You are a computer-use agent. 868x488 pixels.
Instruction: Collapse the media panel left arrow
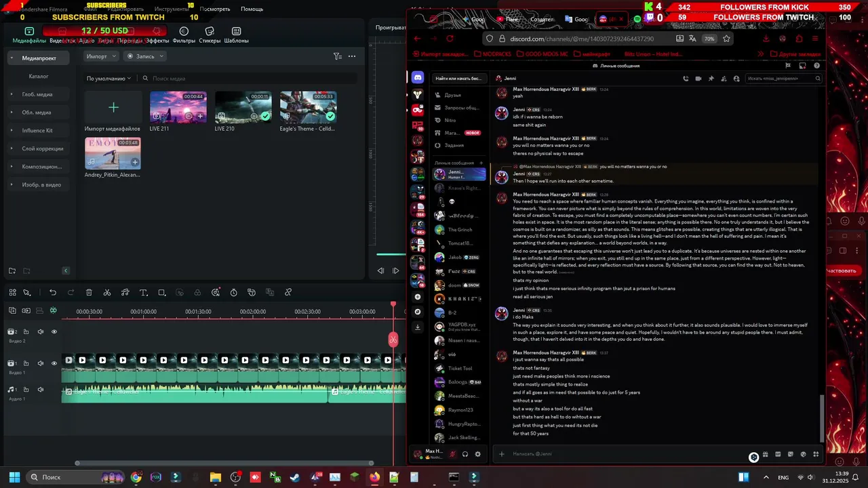coord(66,271)
